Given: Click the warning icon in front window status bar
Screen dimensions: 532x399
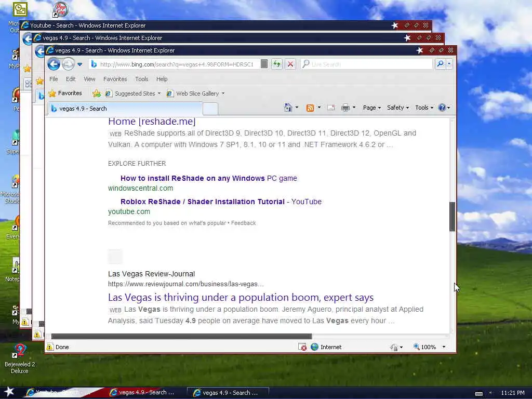Looking at the screenshot, I should pyautogui.click(x=50, y=347).
